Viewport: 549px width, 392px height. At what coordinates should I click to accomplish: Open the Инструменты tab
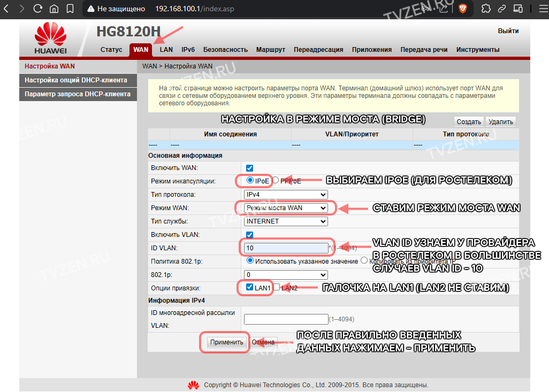pyautogui.click(x=478, y=50)
